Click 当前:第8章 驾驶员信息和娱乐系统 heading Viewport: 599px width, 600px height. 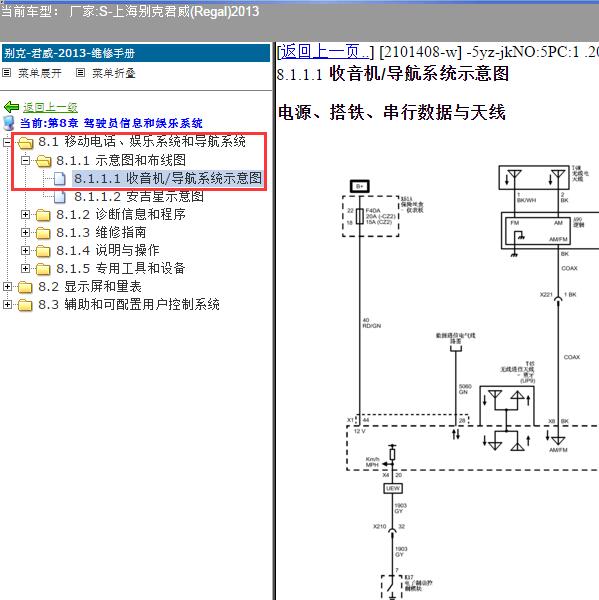point(111,123)
